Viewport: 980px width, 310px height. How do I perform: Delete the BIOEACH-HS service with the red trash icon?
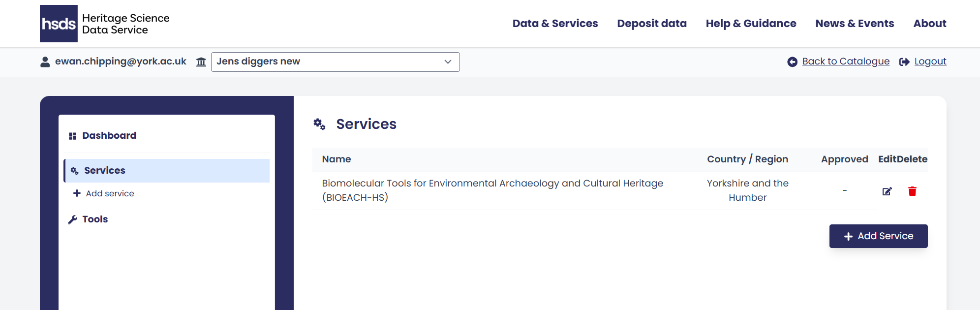coord(912,191)
